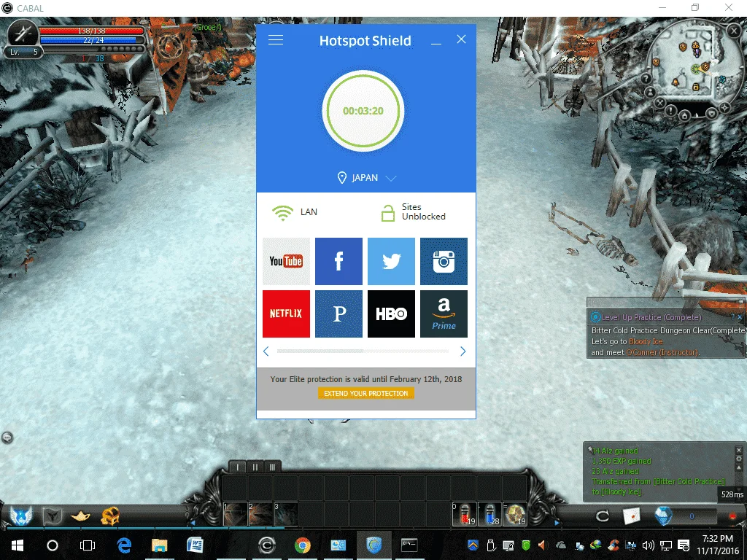
Task: Close the system message log
Action: pos(739,450)
